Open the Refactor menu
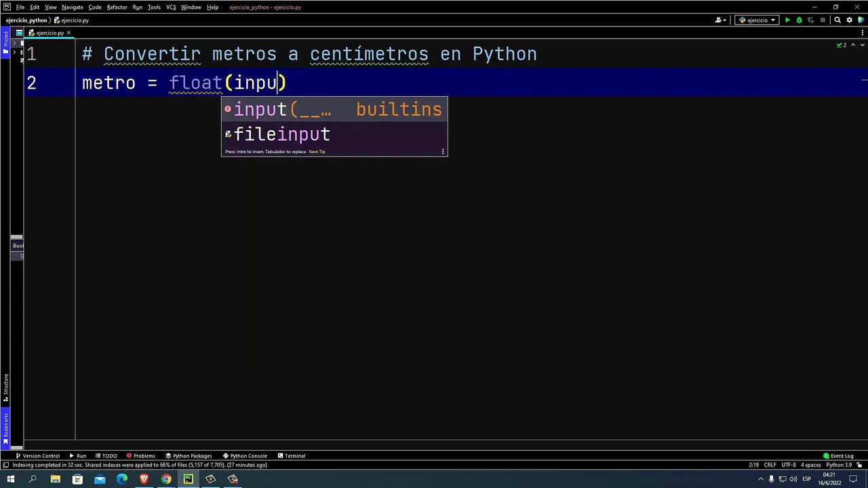Image resolution: width=868 pixels, height=488 pixels. (x=117, y=7)
